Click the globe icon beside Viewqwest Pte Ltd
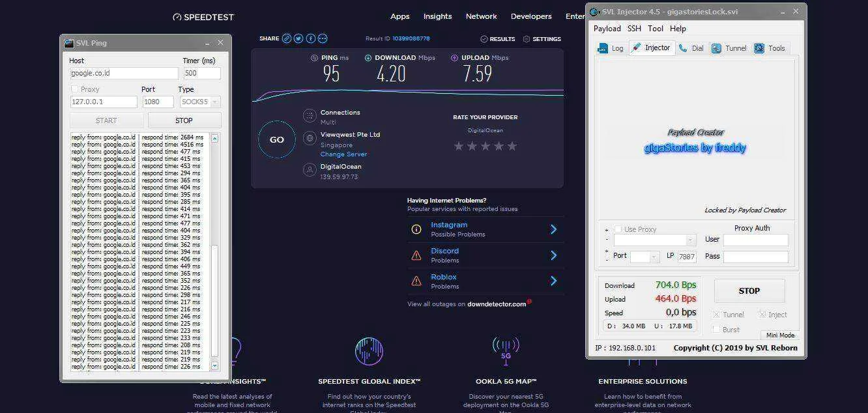The image size is (868, 413). click(x=310, y=138)
